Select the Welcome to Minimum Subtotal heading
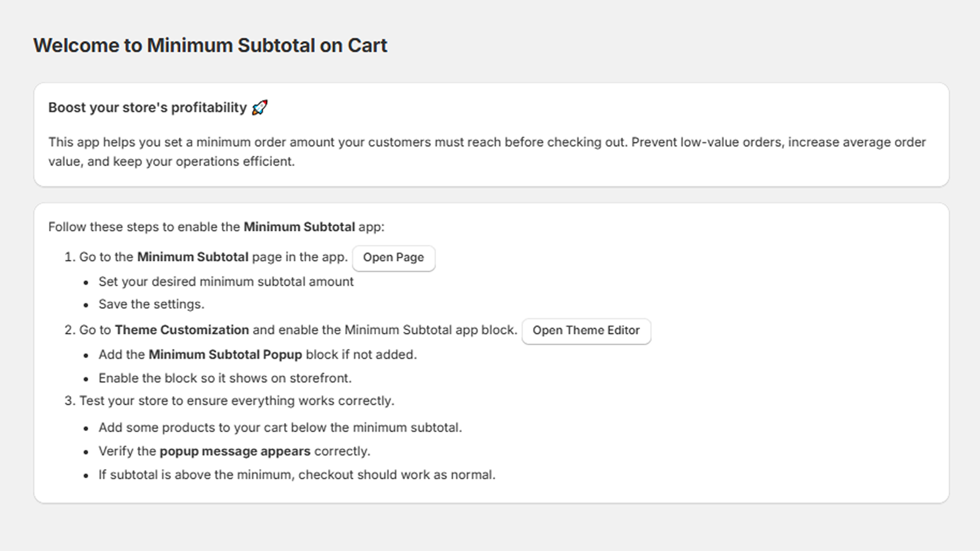 coord(210,45)
